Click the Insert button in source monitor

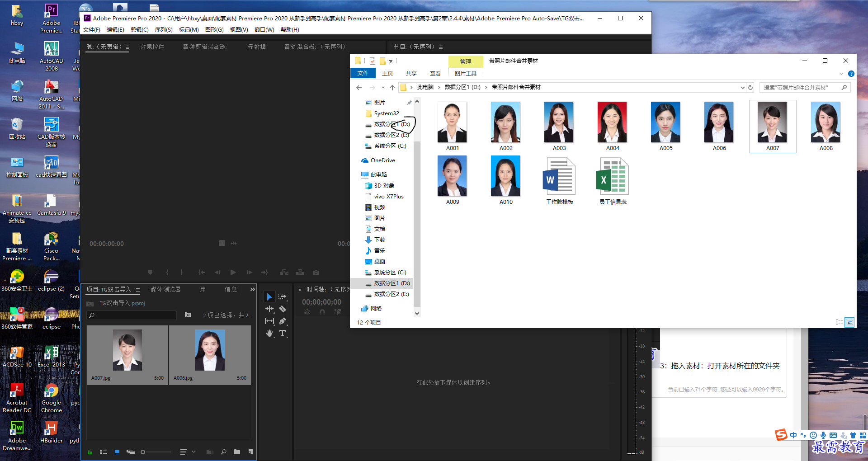pyautogui.click(x=284, y=272)
